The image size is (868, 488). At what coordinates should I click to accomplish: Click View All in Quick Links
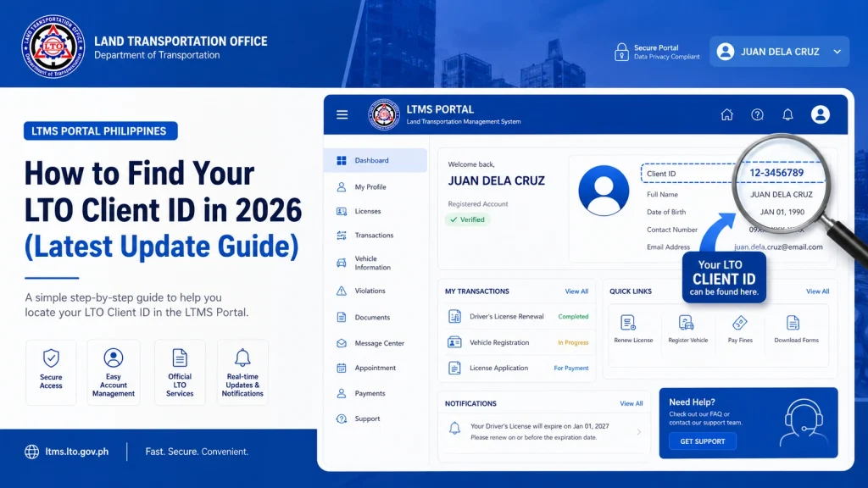point(817,291)
